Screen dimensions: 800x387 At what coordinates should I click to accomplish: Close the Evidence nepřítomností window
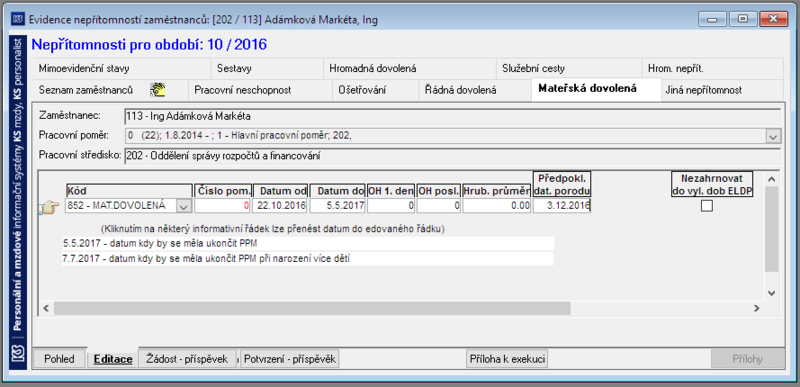pyautogui.click(x=773, y=19)
